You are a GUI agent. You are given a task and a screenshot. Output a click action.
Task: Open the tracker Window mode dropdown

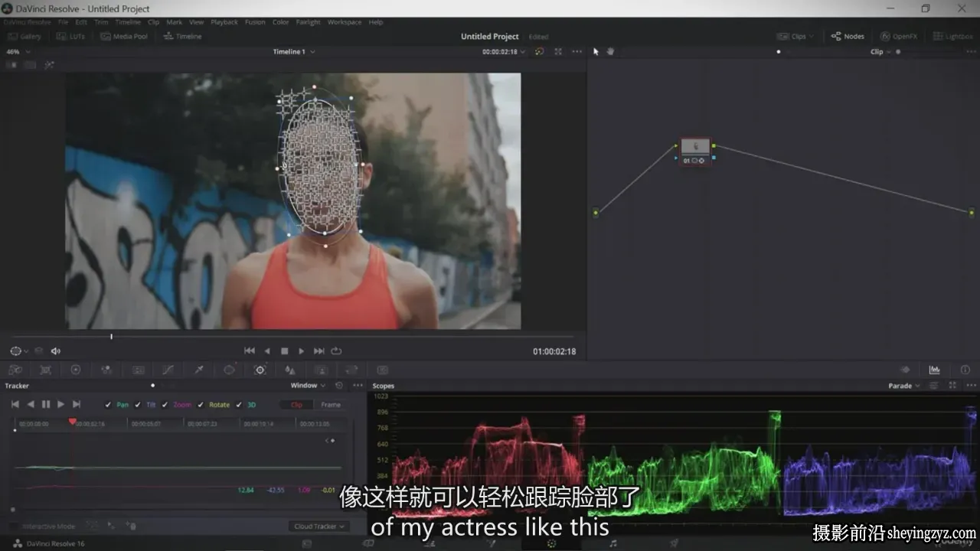[x=308, y=386]
